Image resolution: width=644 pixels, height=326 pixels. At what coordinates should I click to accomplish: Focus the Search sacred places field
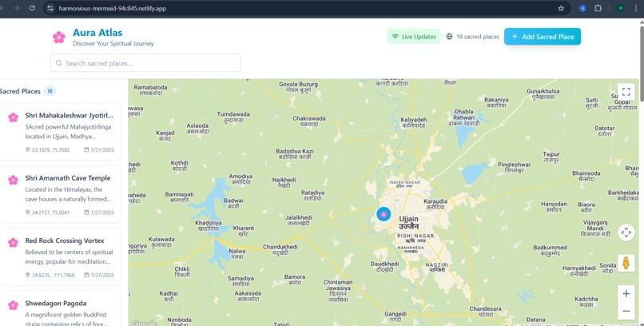point(145,63)
